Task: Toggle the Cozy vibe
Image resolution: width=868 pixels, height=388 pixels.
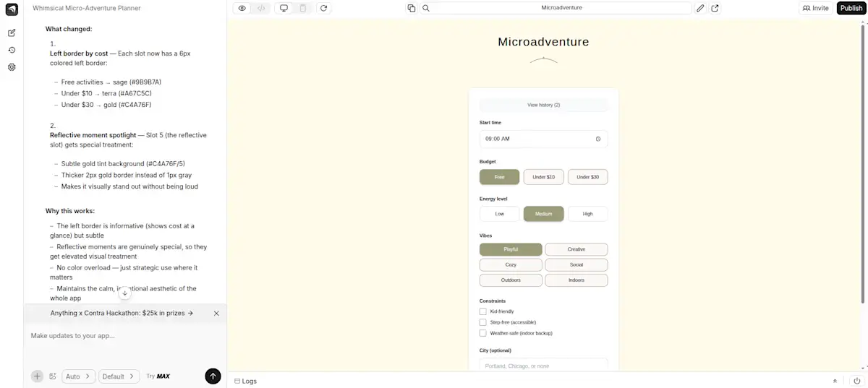Action: coord(511,264)
